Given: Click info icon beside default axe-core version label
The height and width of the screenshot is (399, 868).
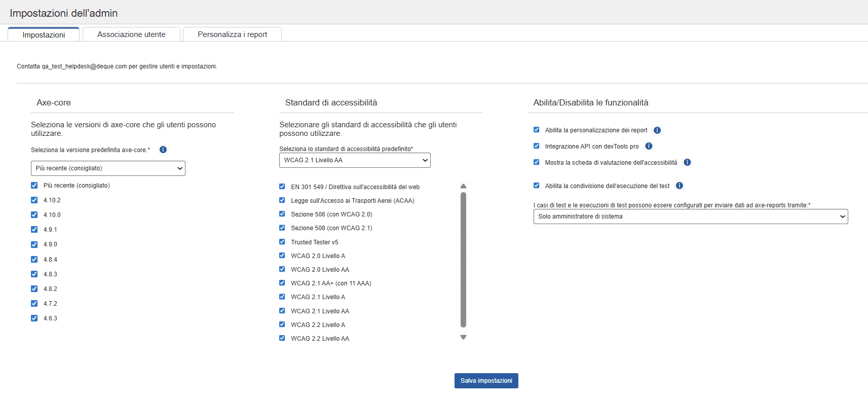Looking at the screenshot, I should pos(163,150).
